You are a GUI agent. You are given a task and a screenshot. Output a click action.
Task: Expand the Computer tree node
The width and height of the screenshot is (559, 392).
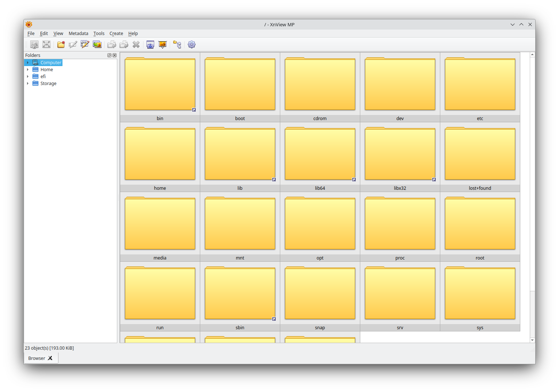28,63
